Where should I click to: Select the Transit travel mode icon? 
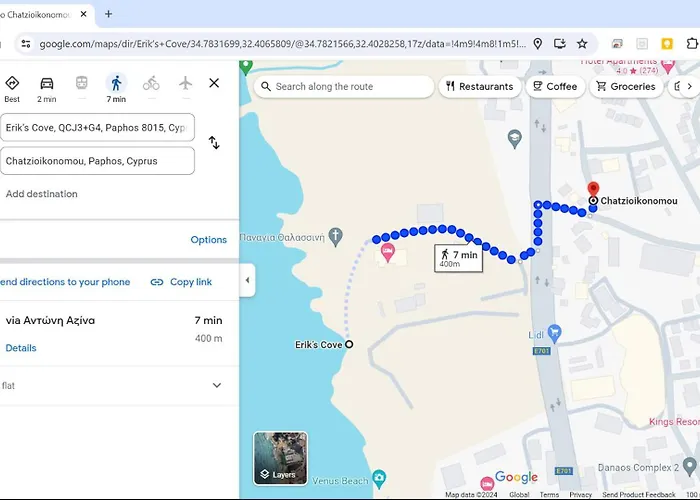(x=81, y=83)
